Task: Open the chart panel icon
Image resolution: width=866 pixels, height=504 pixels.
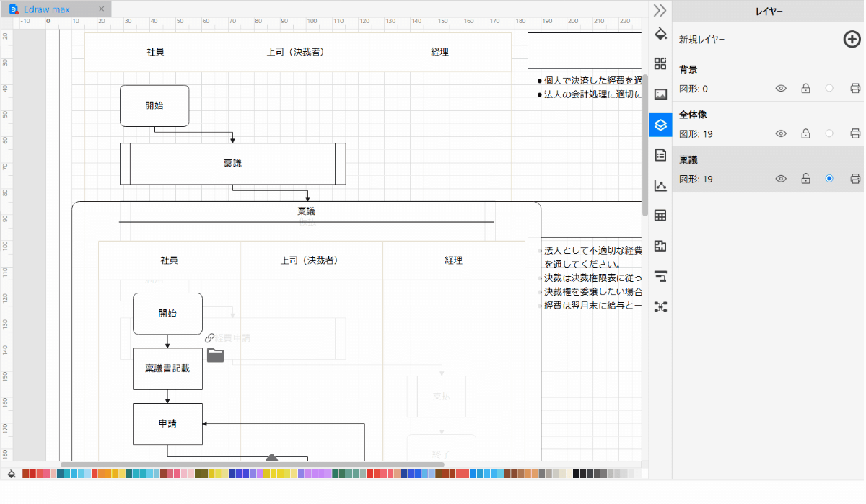Action: (x=660, y=185)
